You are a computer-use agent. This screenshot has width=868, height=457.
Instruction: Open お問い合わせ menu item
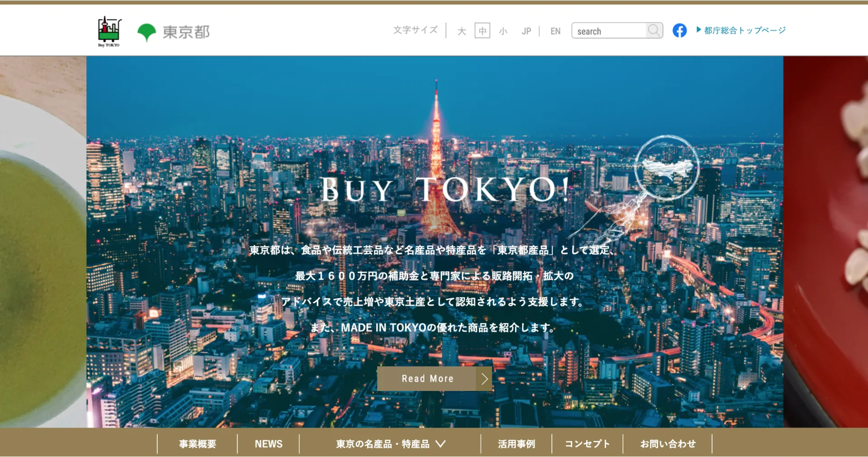[668, 444]
